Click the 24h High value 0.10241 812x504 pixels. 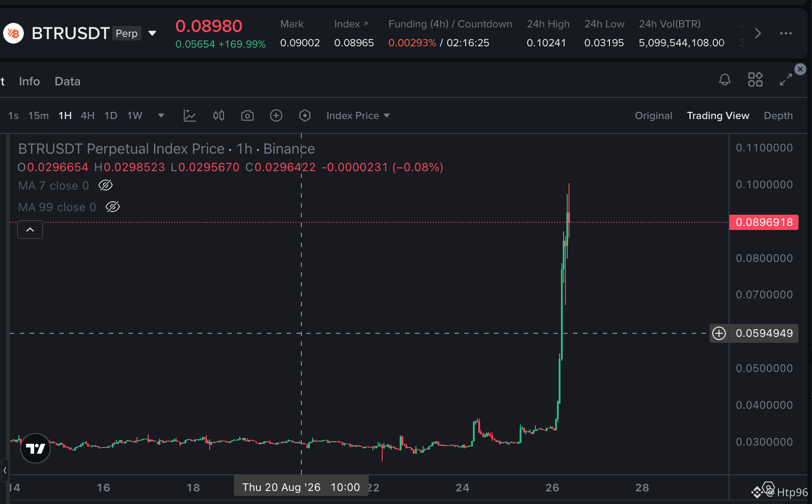coord(546,43)
